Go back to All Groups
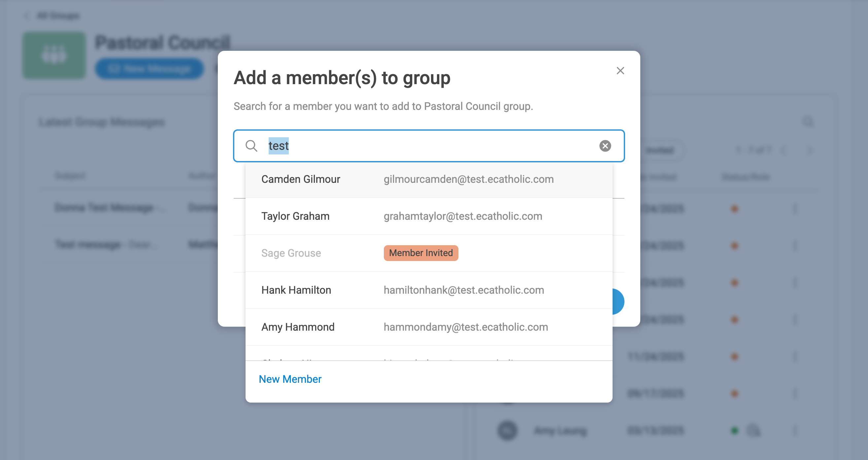This screenshot has height=460, width=868. coord(57,16)
